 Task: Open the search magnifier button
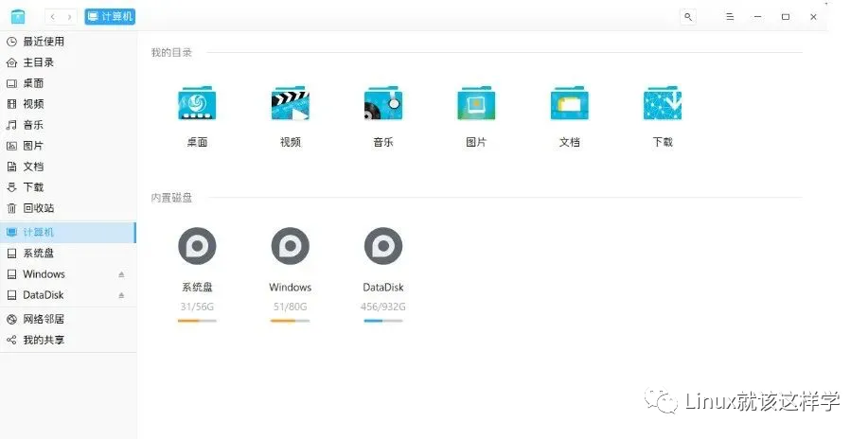688,17
